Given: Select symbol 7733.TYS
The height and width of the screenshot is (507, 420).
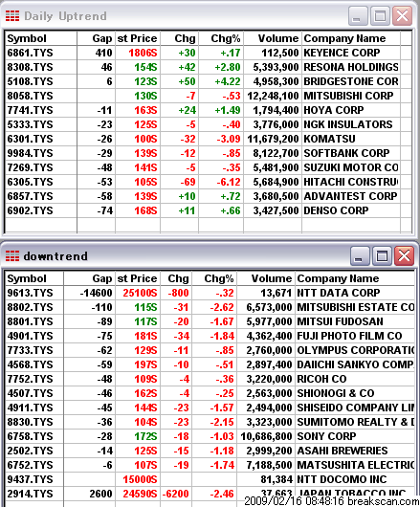Looking at the screenshot, I should 30,350.
